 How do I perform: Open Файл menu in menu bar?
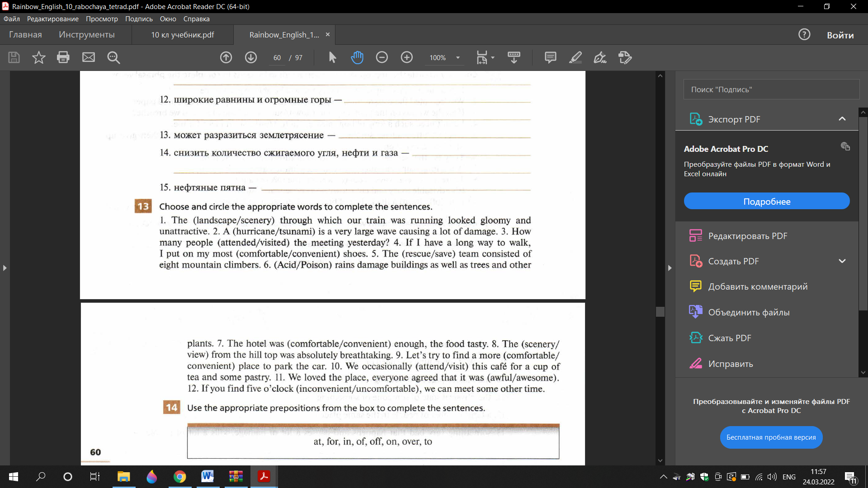point(11,19)
